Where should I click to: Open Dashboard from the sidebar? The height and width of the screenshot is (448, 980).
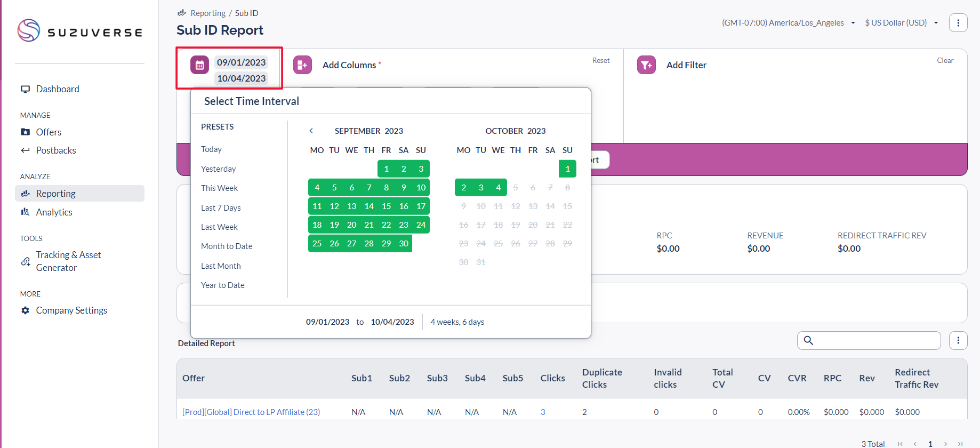tap(57, 89)
